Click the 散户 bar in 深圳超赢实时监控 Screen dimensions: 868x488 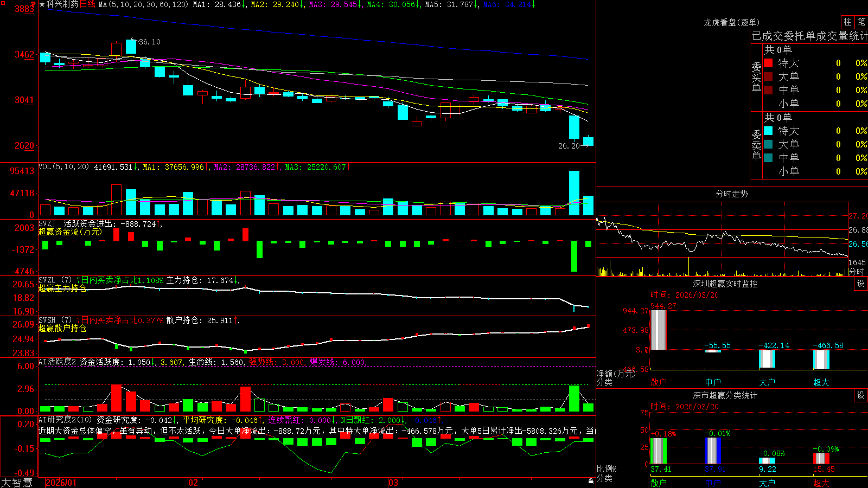[x=658, y=330]
